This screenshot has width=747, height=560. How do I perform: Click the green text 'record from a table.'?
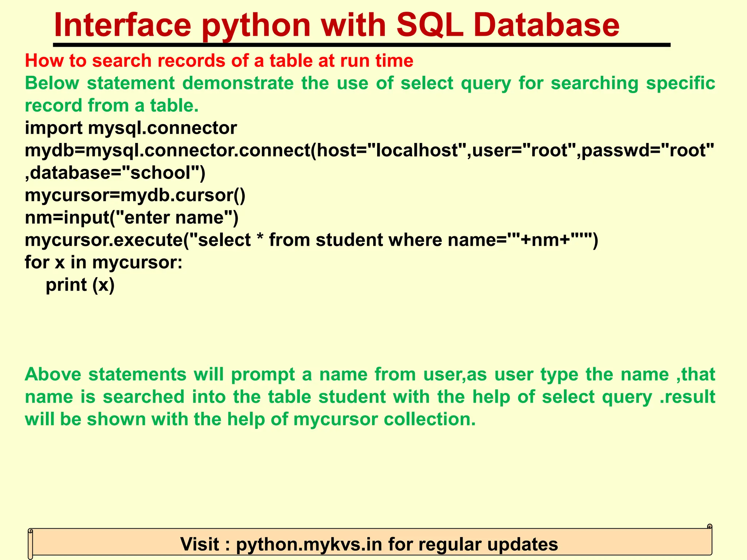coord(112,106)
